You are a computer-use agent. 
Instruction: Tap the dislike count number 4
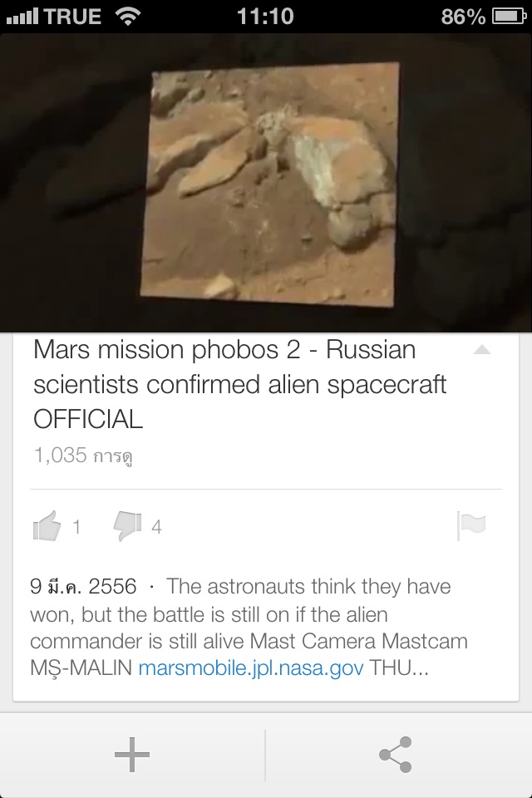click(157, 527)
